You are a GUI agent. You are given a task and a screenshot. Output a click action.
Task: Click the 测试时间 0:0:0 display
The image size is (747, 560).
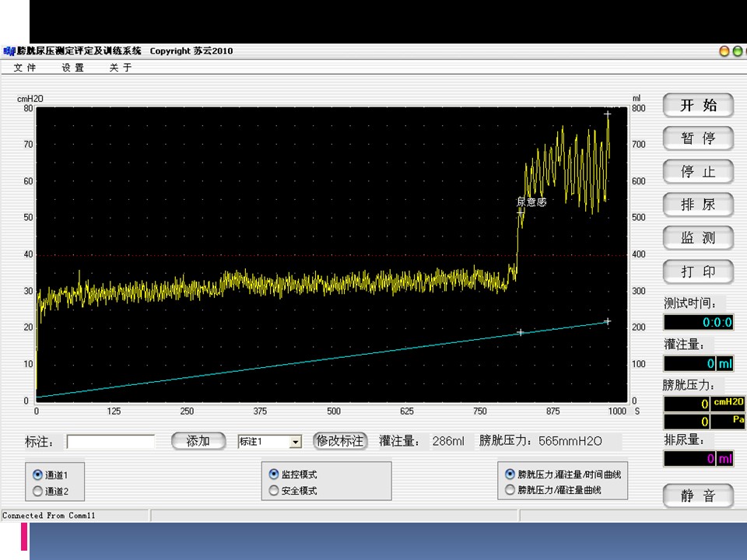(x=699, y=322)
